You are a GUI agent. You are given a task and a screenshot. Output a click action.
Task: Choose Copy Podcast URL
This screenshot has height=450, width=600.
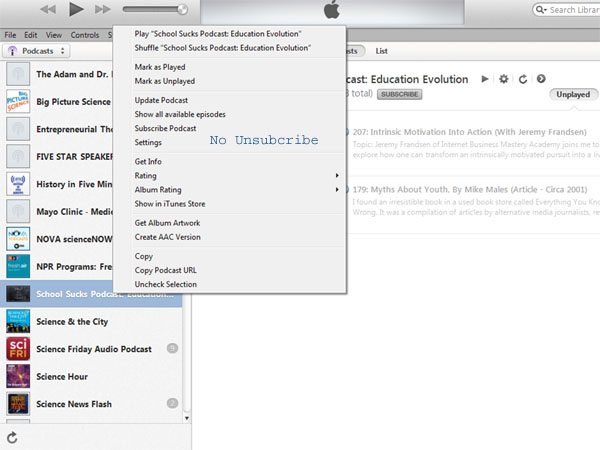(x=165, y=270)
